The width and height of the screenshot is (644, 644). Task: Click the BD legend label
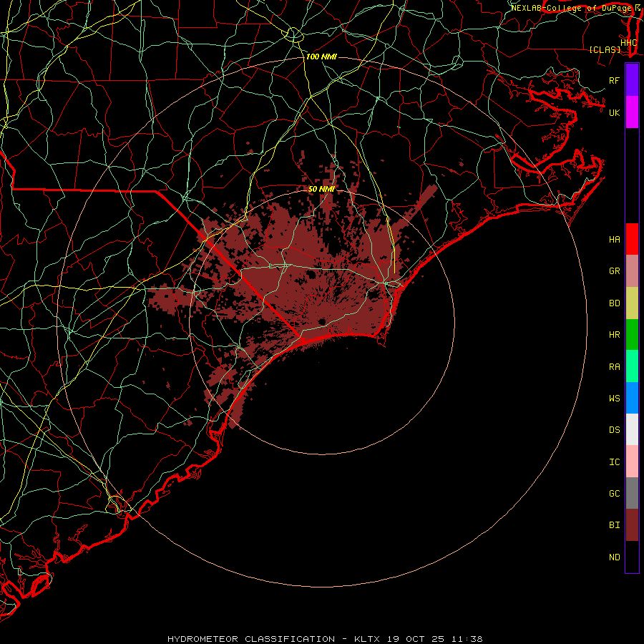tap(614, 303)
